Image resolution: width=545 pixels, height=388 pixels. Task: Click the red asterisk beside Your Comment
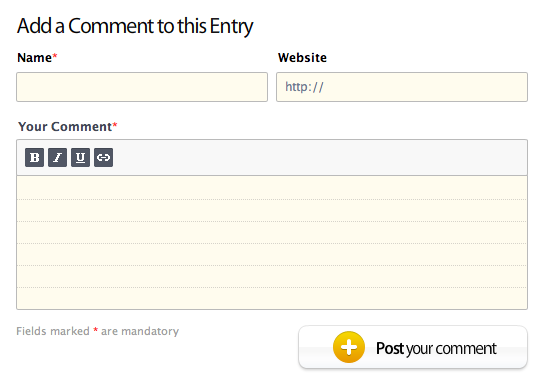[x=115, y=124]
